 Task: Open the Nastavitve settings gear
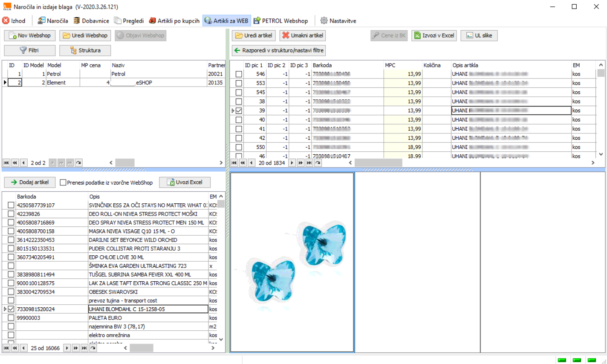[x=324, y=20]
